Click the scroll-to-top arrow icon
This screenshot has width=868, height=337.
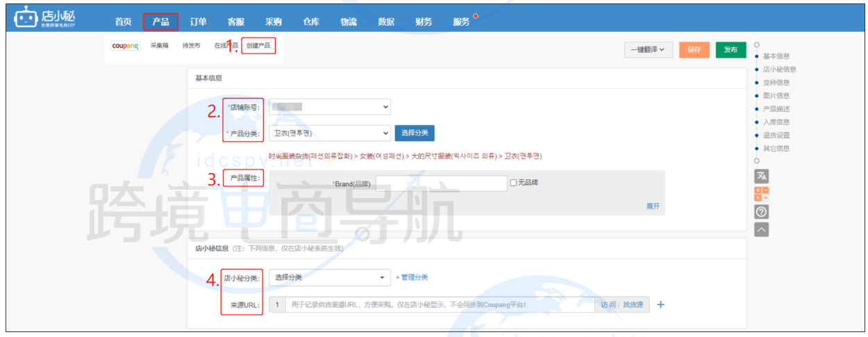click(761, 229)
